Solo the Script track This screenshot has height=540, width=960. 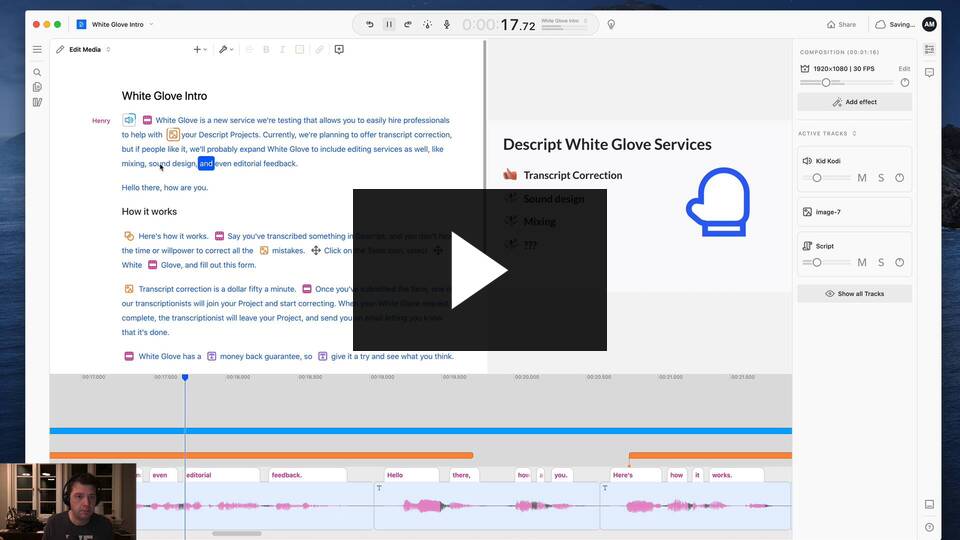pyautogui.click(x=881, y=263)
